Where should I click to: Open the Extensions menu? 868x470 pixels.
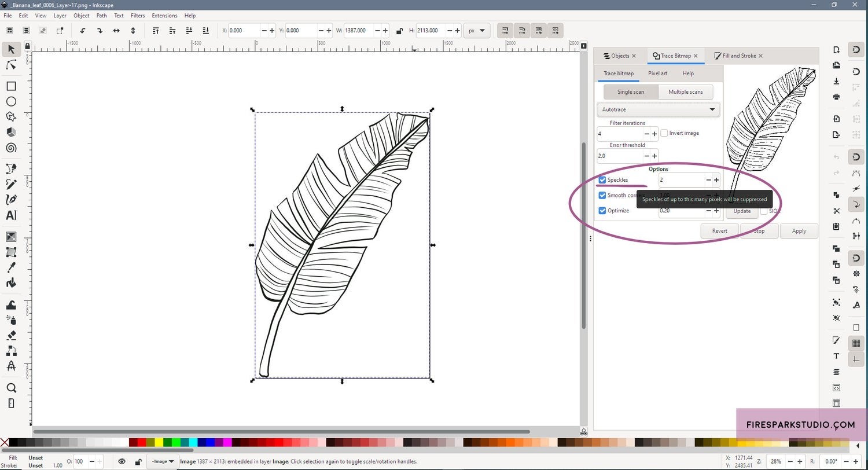tap(164, 16)
